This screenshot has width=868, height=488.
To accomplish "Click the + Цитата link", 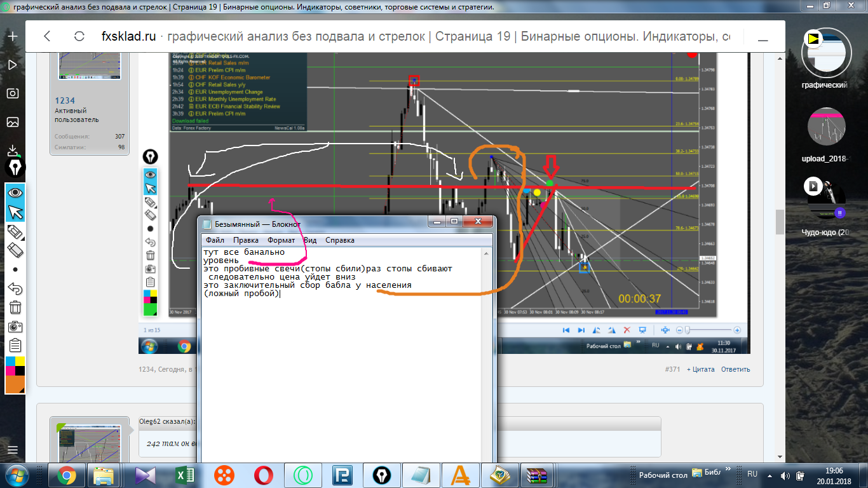I will tap(700, 369).
